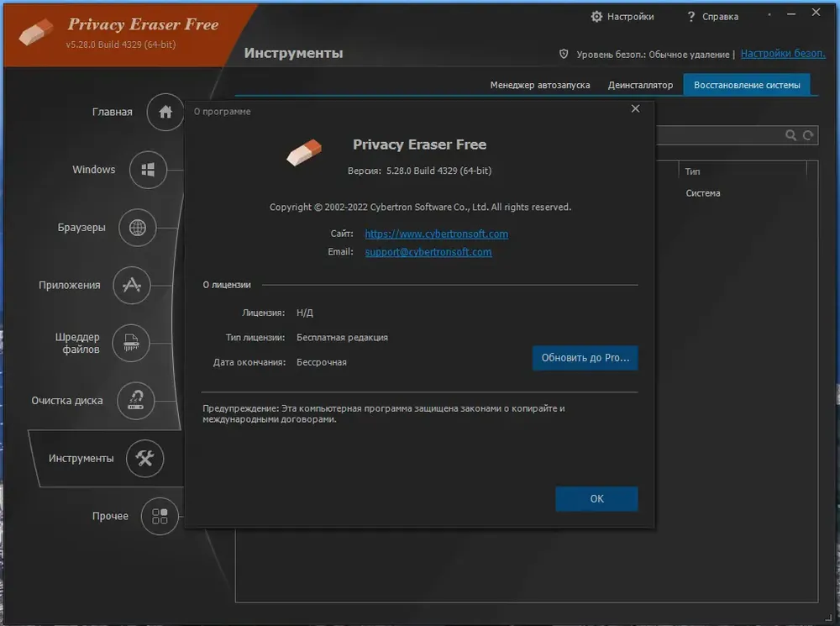
Task: Click the Прочее sidebar label
Action: [110, 516]
